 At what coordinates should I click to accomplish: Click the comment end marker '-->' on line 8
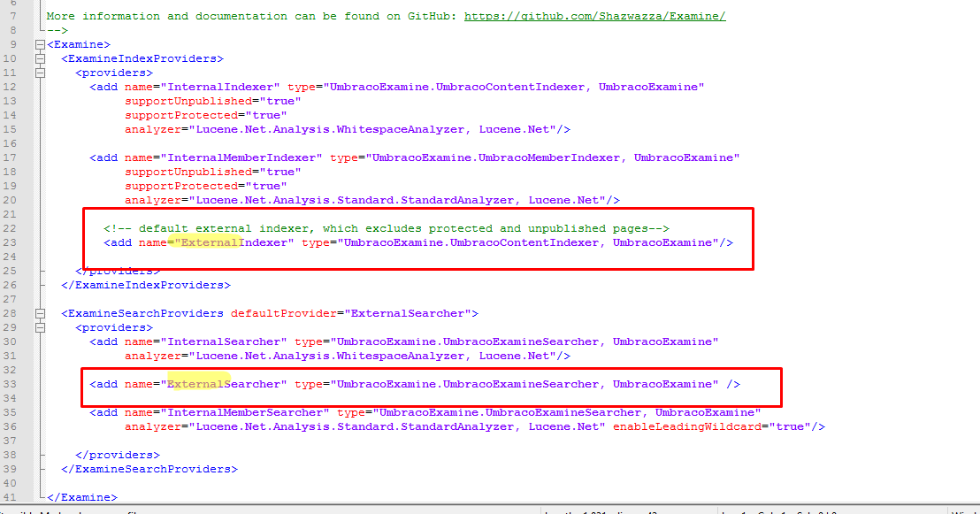pos(57,30)
